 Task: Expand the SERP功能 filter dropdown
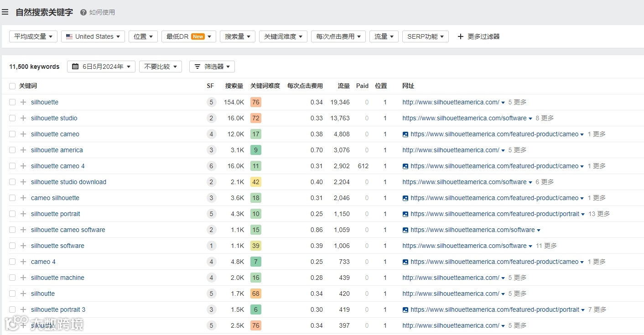pyautogui.click(x=426, y=36)
